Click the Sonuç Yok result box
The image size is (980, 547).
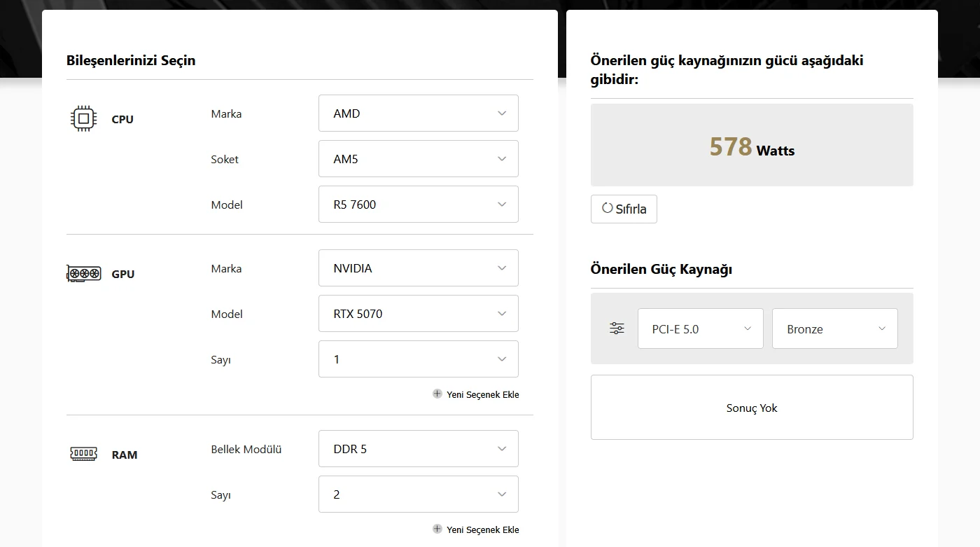click(752, 408)
